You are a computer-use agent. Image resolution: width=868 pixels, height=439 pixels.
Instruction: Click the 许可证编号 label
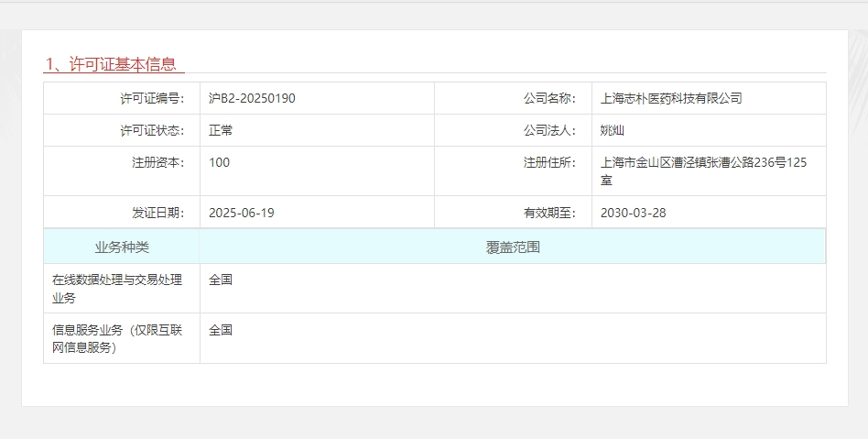click(x=152, y=98)
